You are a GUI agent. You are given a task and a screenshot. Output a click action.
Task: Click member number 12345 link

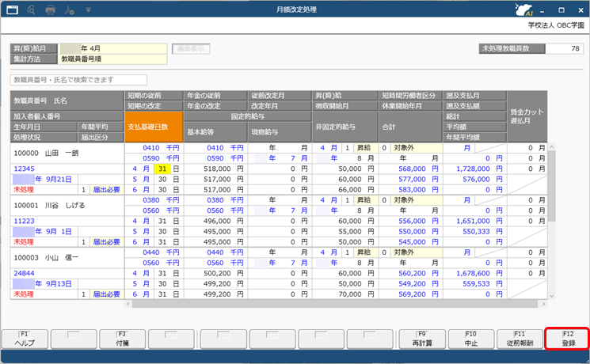[x=25, y=169]
